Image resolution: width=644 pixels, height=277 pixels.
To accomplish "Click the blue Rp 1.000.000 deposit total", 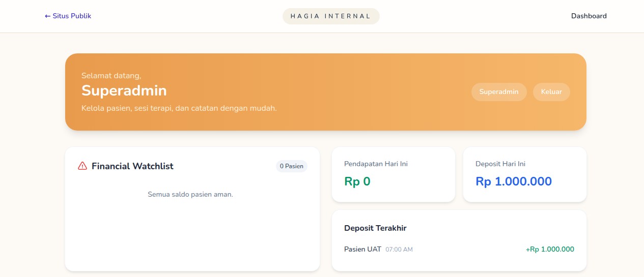I will click(x=514, y=181).
